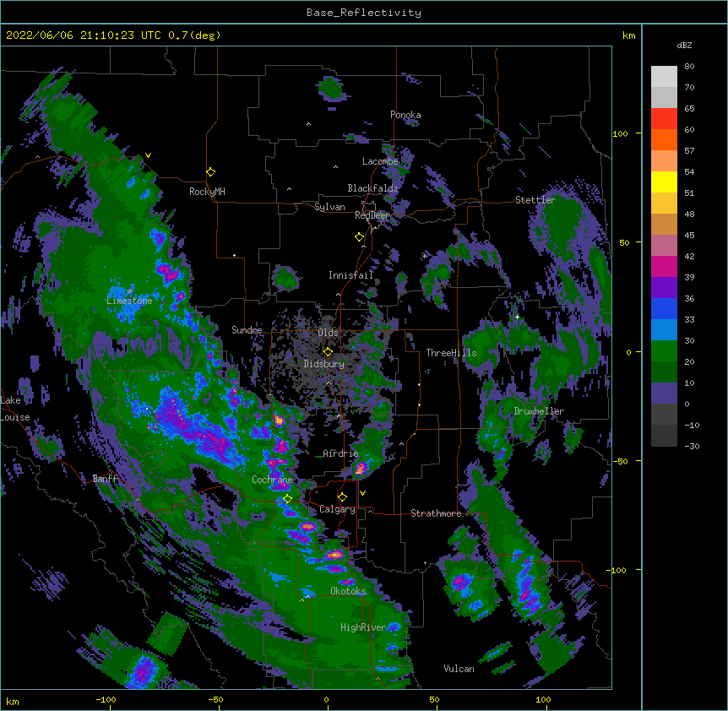The width and height of the screenshot is (728, 711).
Task: Click the purple 36-39 dBZ legend band
Action: (x=664, y=287)
